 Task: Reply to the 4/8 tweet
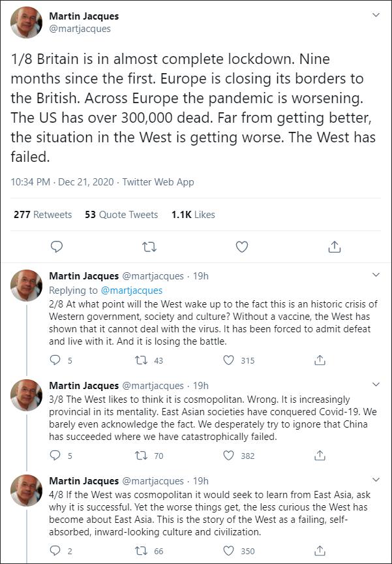pos(55,551)
